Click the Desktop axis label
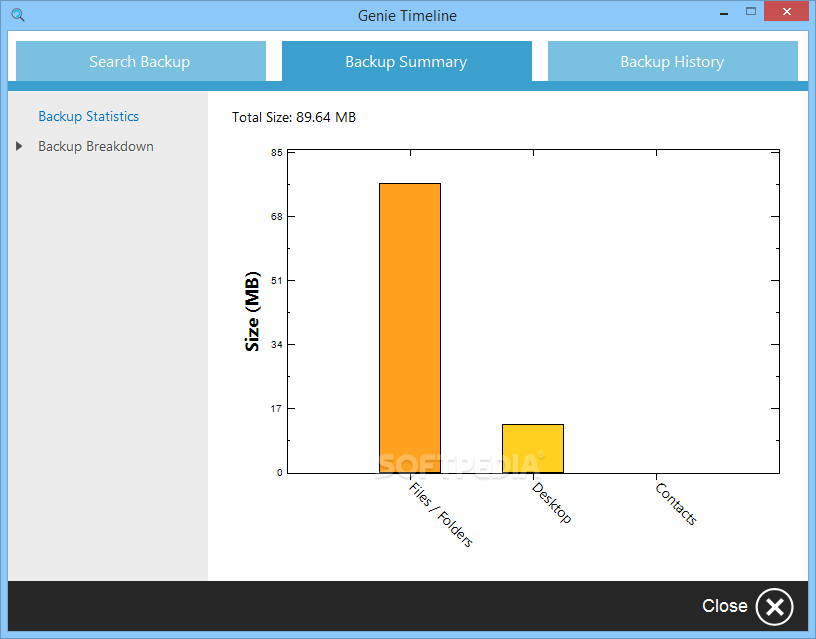This screenshot has height=639, width=816. click(552, 503)
